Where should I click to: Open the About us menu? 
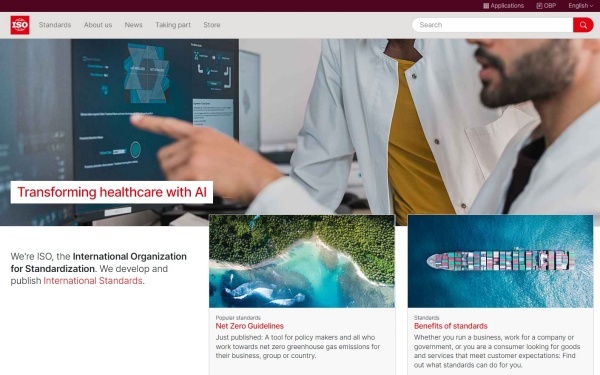98,25
